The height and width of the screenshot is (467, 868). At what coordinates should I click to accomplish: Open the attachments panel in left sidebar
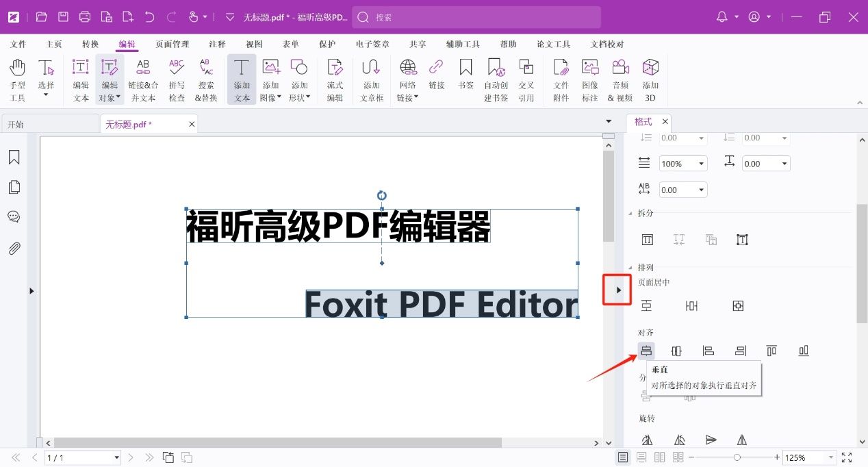(14, 248)
